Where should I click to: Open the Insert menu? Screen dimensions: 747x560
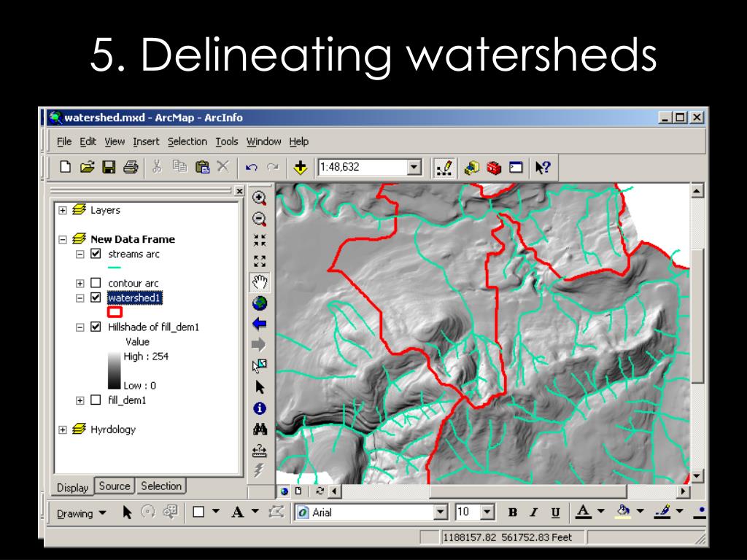146,141
